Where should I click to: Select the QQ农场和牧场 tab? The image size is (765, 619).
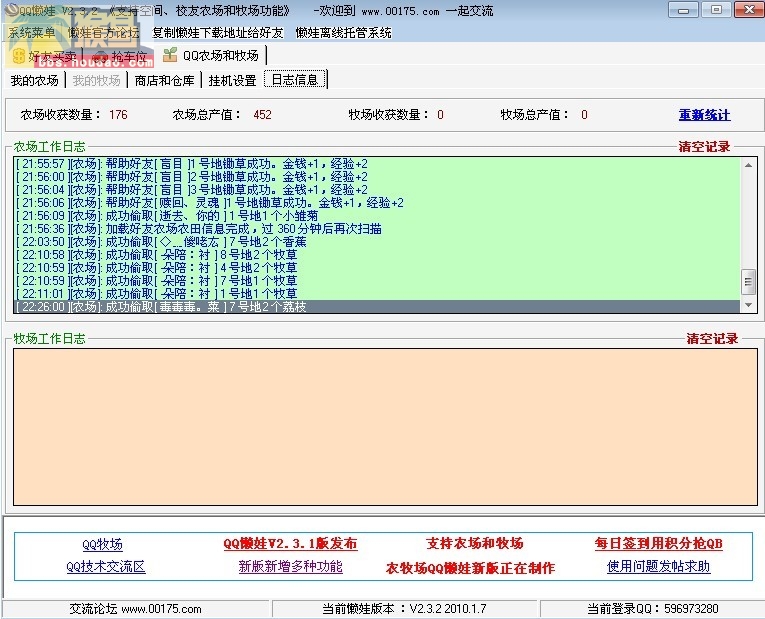click(x=212, y=55)
